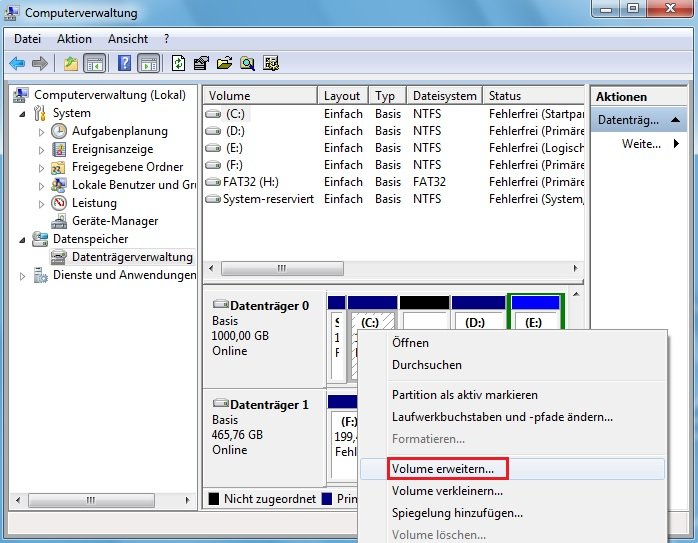The width and height of the screenshot is (698, 543).
Task: Click the open folder toolbar icon
Action: click(224, 63)
